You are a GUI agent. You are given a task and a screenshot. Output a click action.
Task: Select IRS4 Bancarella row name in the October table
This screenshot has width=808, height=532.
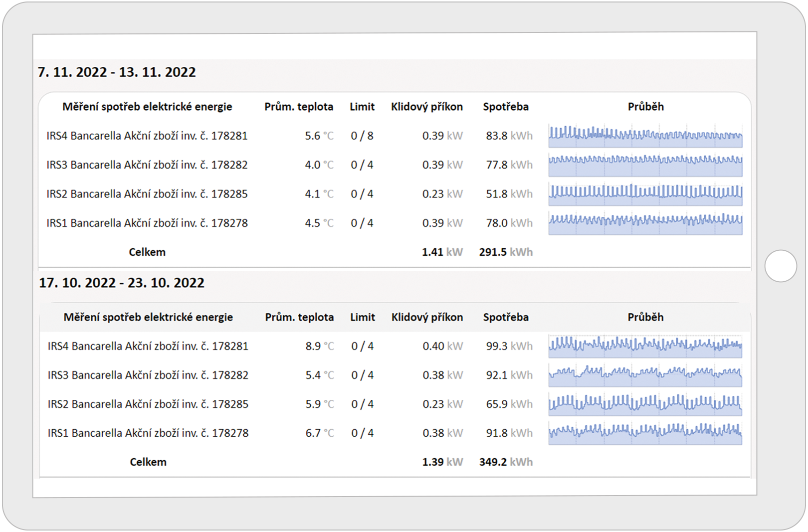click(148, 346)
